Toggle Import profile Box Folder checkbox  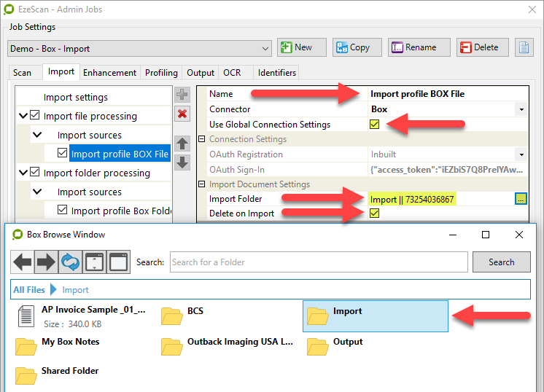coord(63,209)
